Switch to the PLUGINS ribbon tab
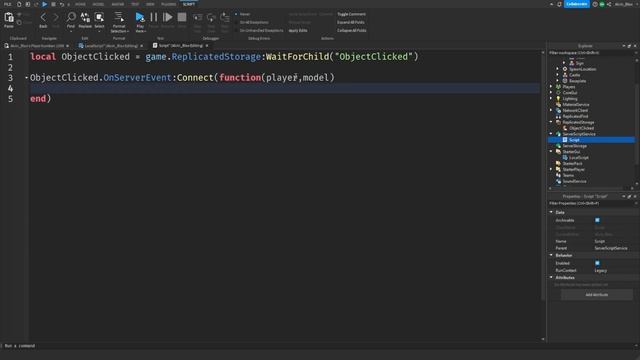This screenshot has height=360, width=640. [x=168, y=4]
